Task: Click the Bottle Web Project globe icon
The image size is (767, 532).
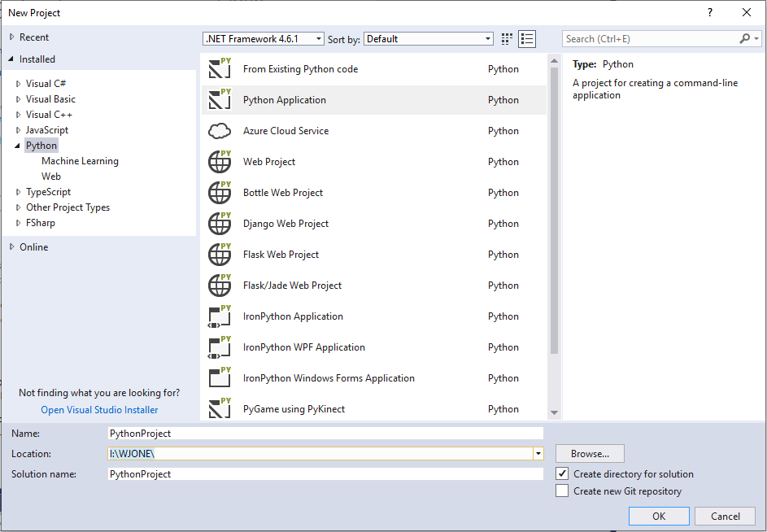Action: point(220,192)
